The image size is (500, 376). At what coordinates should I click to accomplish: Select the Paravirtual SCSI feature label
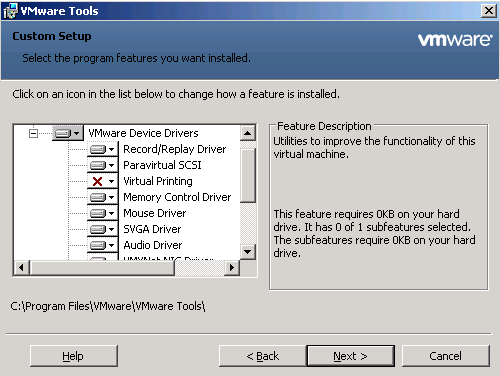(x=162, y=165)
